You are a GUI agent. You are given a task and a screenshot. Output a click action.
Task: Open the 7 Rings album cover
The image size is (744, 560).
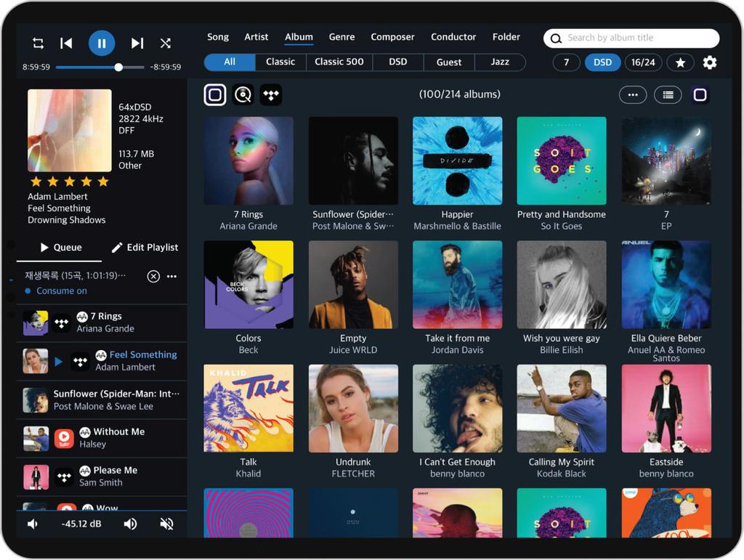coord(248,161)
